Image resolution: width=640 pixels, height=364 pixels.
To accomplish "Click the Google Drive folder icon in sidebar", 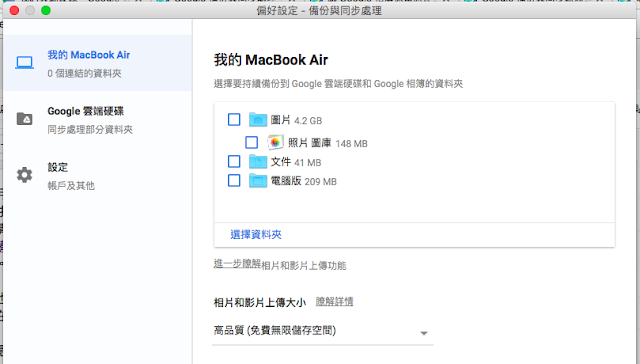I will click(24, 119).
